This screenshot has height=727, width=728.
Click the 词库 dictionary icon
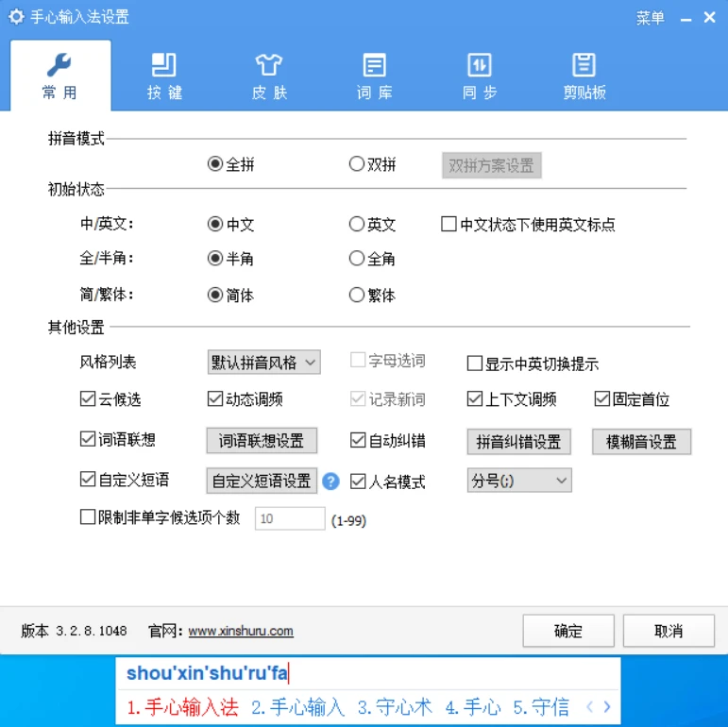pyautogui.click(x=374, y=65)
